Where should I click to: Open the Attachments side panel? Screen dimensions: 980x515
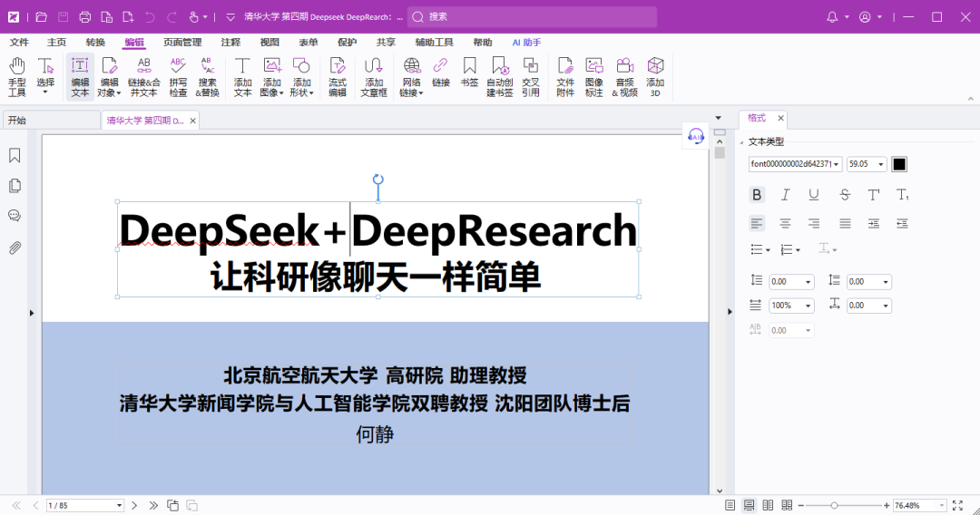15,248
